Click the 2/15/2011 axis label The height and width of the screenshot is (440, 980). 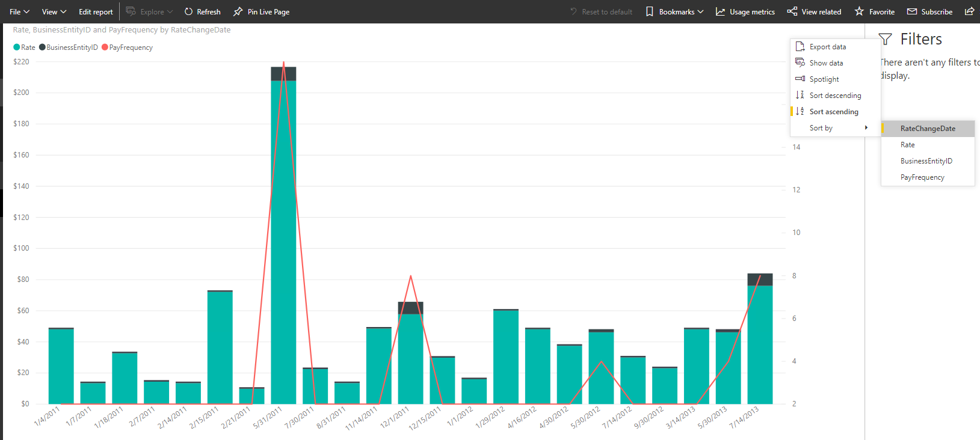tap(205, 417)
